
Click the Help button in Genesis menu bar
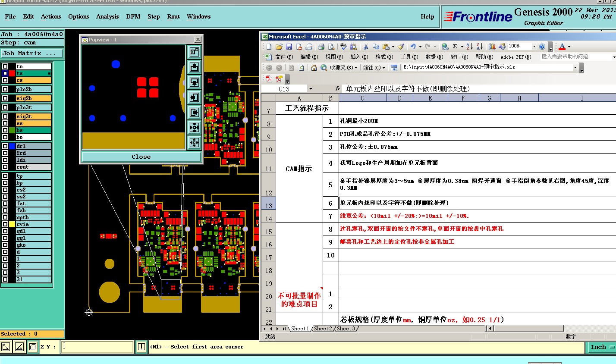(x=427, y=17)
